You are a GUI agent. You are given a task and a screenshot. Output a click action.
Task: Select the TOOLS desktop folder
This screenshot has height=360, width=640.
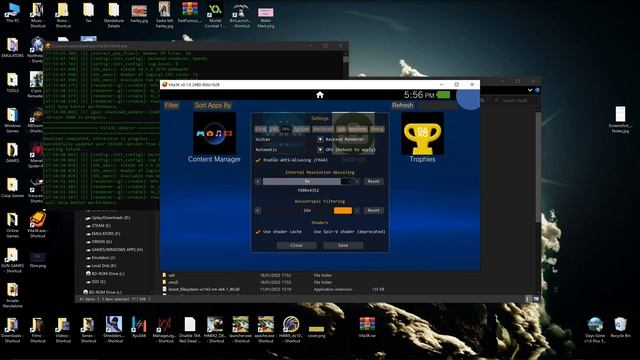coord(12,82)
